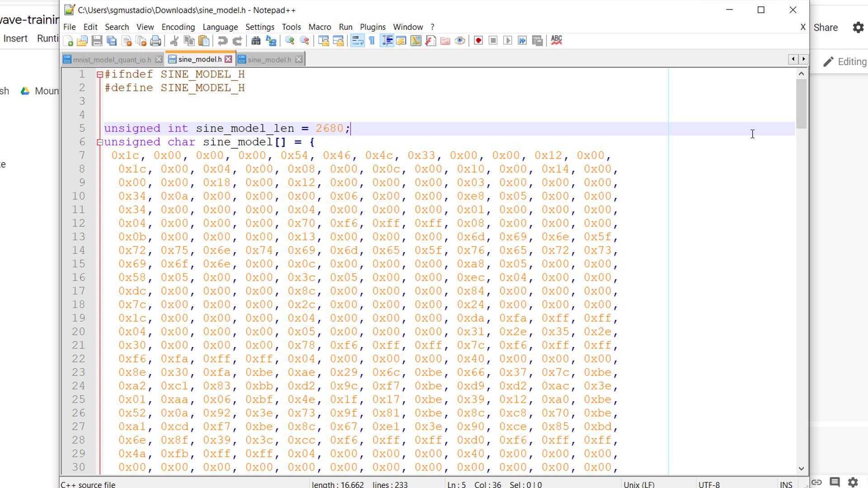The image size is (868, 488).
Task: Open Folder as Workspace icon
Action: [445, 41]
